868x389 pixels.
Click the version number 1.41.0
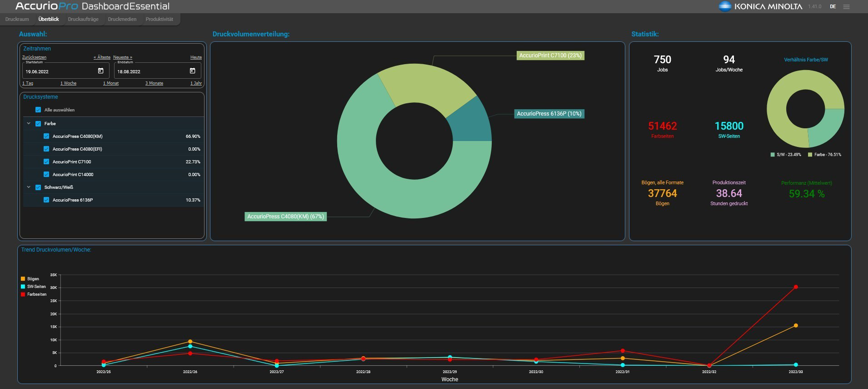tap(814, 7)
